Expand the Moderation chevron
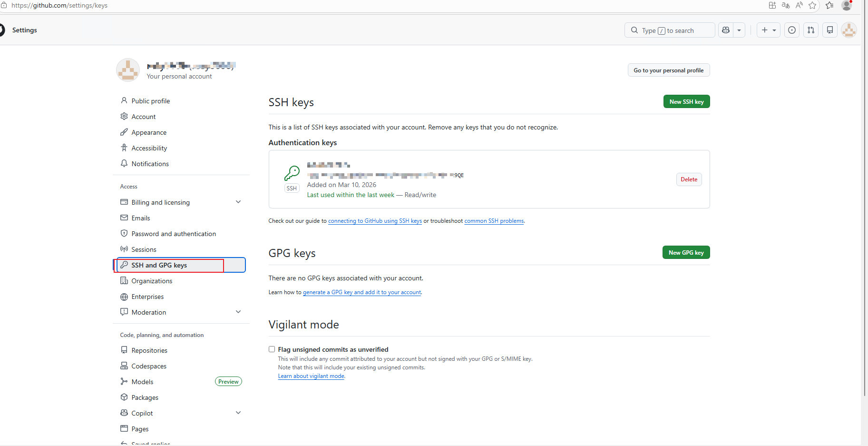Image resolution: width=868 pixels, height=446 pixels. click(238, 312)
